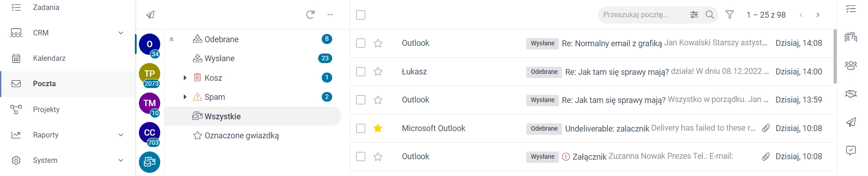Go to the next page of messages
Viewport: 868px width, 176px height.
click(818, 15)
